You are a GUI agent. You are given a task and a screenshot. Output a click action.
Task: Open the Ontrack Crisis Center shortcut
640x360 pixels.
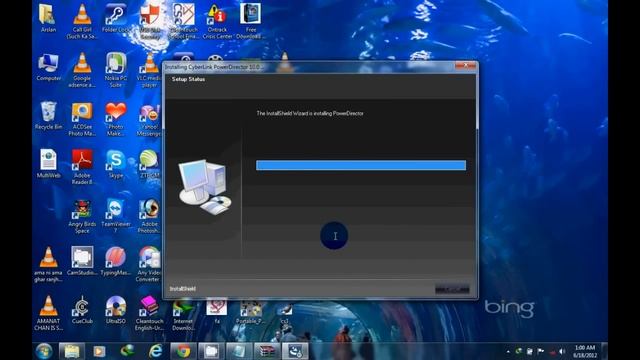[217, 22]
